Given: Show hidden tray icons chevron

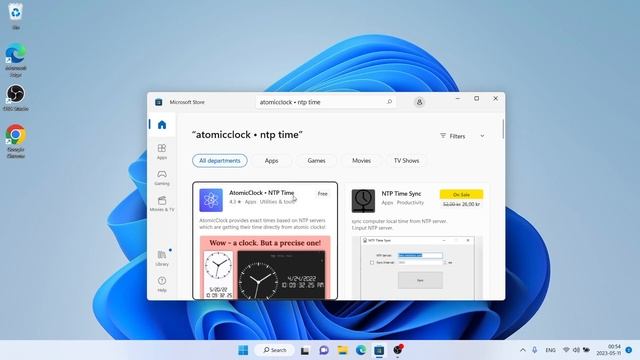Looking at the screenshot, I should pos(523,350).
